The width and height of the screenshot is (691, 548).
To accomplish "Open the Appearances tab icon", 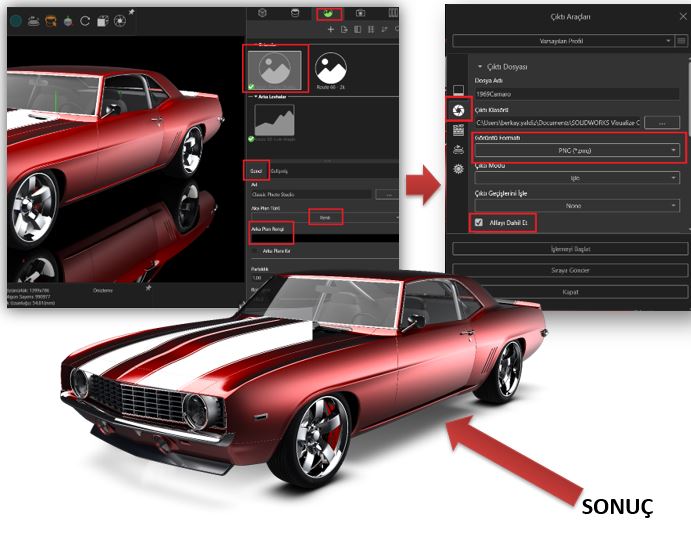I will pyautogui.click(x=295, y=13).
